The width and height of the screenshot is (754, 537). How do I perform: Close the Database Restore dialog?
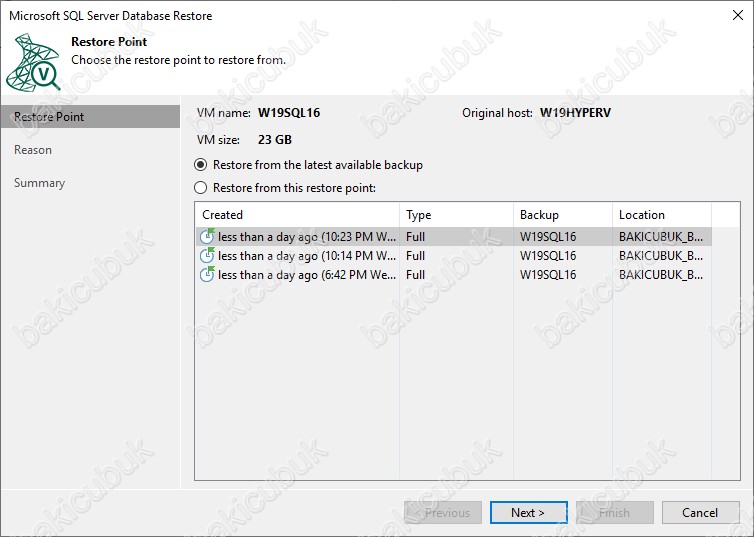(x=738, y=15)
